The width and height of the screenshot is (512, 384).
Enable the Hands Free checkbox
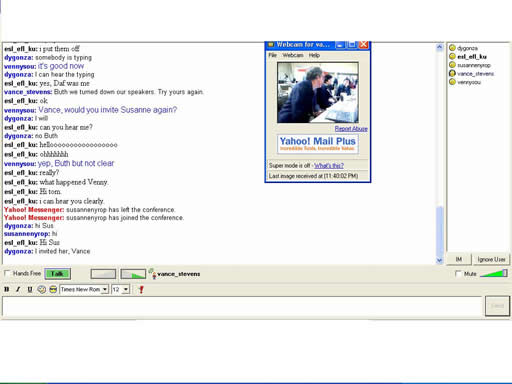[7, 273]
